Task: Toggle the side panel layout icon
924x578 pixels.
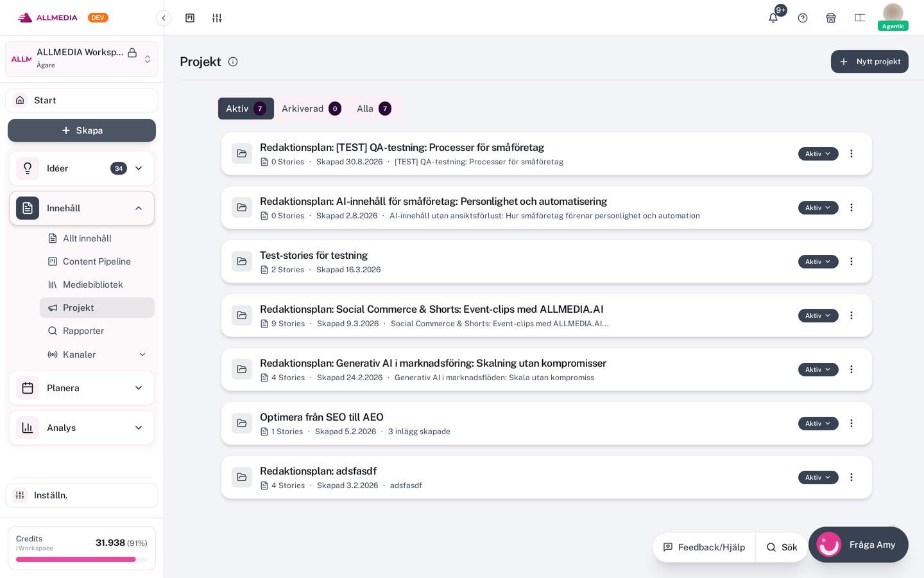Action: coord(860,18)
